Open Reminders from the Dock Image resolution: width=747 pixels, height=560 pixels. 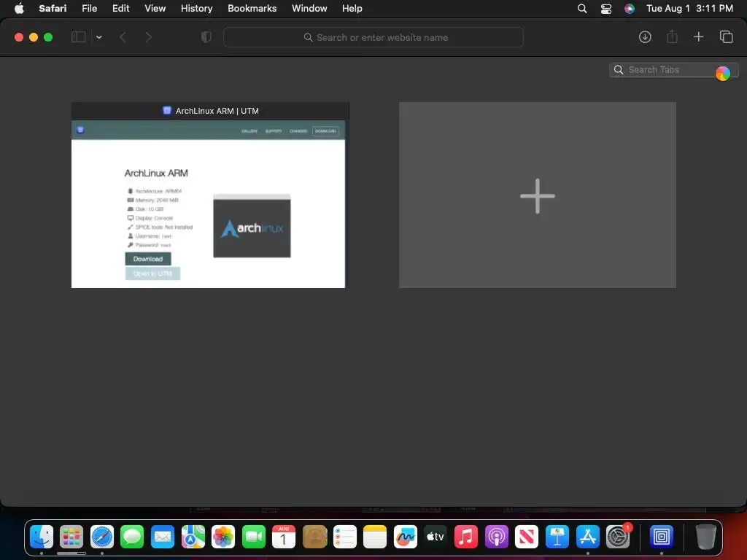click(345, 537)
